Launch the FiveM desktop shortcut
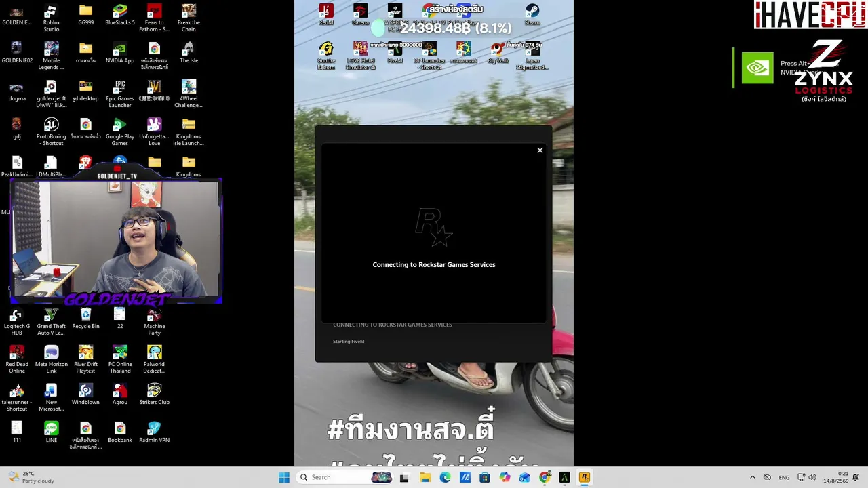868x488 pixels. click(395, 53)
